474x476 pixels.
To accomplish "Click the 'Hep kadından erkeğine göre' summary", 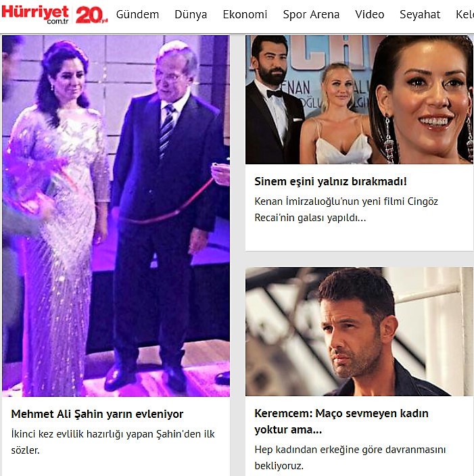I will (x=350, y=458).
